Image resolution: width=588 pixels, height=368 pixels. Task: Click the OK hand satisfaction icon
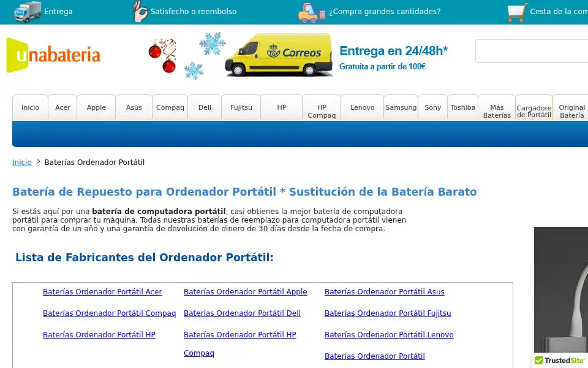140,11
